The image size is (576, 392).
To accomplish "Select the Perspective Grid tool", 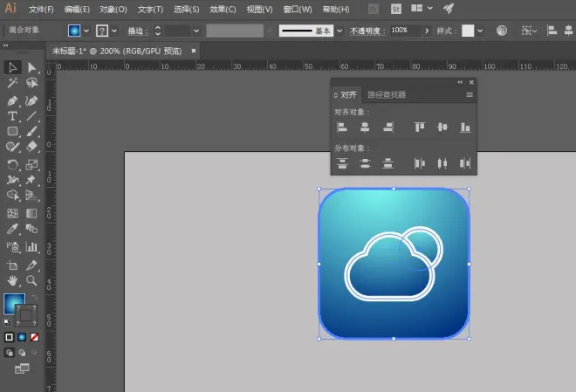I will point(31,195).
